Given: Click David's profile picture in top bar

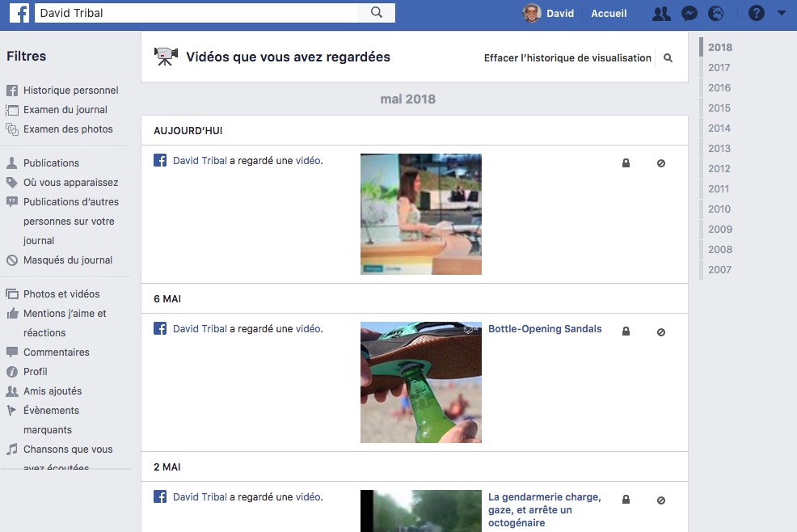Looking at the screenshot, I should tap(532, 13).
